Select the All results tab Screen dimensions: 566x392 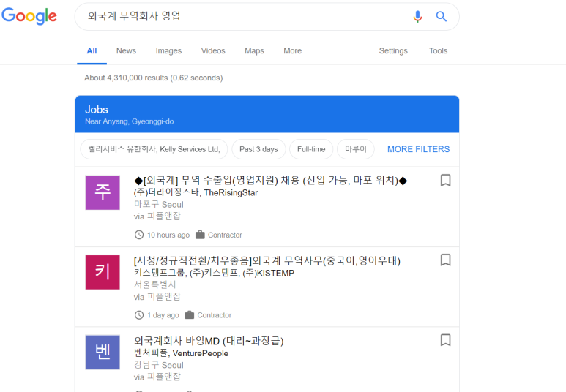coord(92,51)
